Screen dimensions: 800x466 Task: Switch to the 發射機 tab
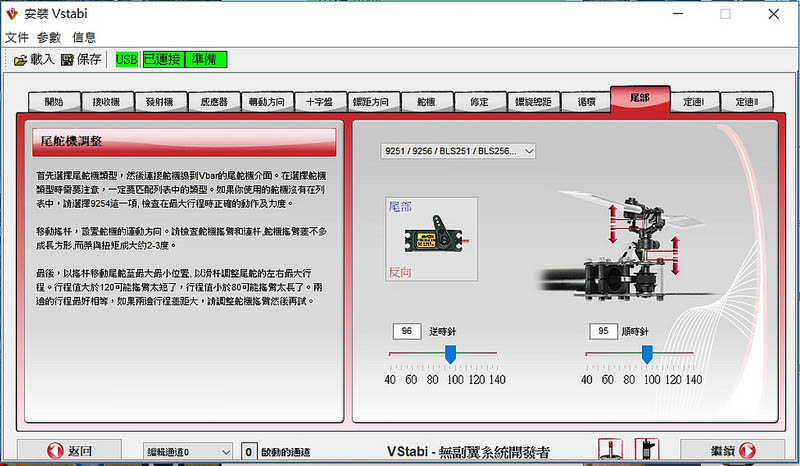pos(160,102)
